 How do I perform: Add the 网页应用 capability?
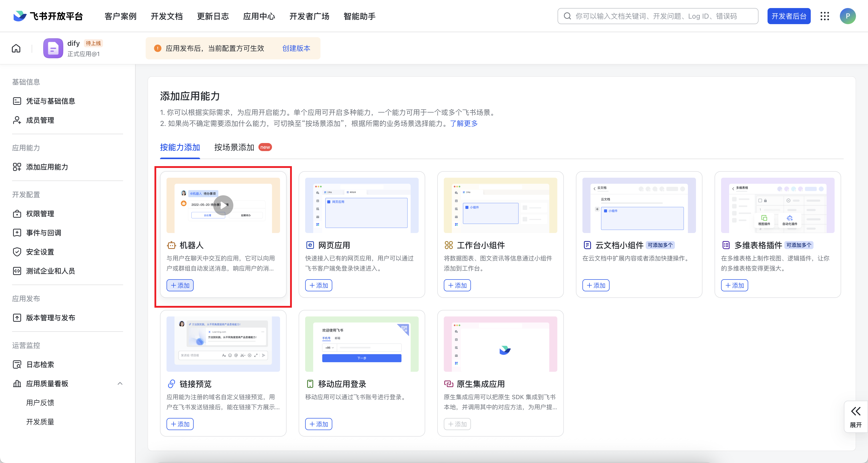coord(318,285)
